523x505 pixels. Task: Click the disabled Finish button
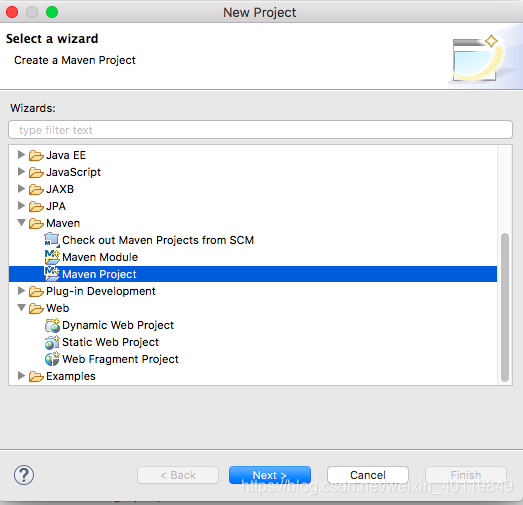(466, 475)
